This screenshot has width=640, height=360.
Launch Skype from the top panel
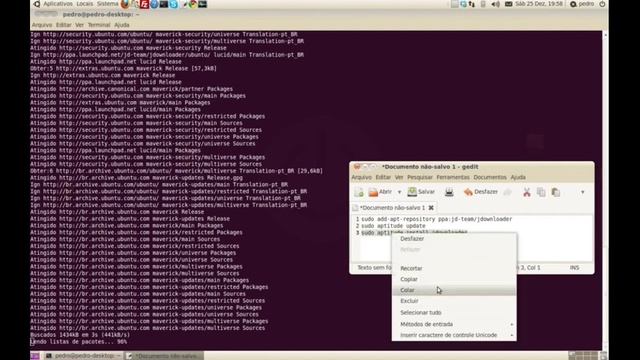(173, 4)
